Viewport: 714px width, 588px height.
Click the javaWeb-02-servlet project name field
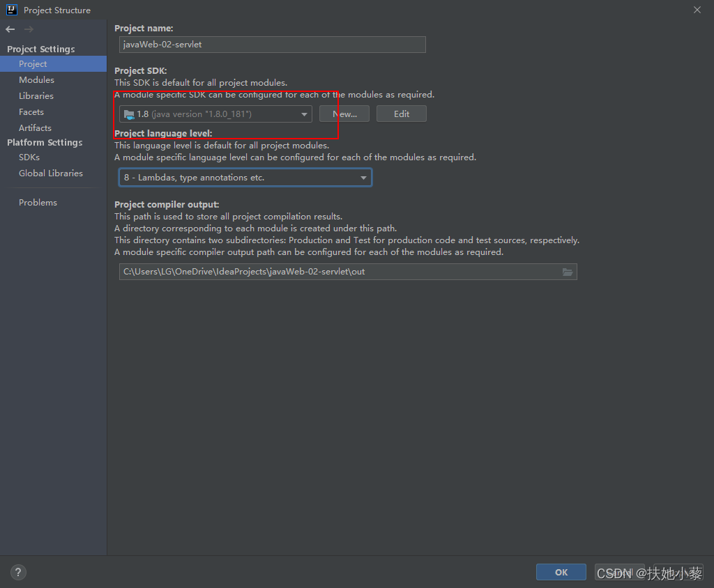[x=272, y=45]
